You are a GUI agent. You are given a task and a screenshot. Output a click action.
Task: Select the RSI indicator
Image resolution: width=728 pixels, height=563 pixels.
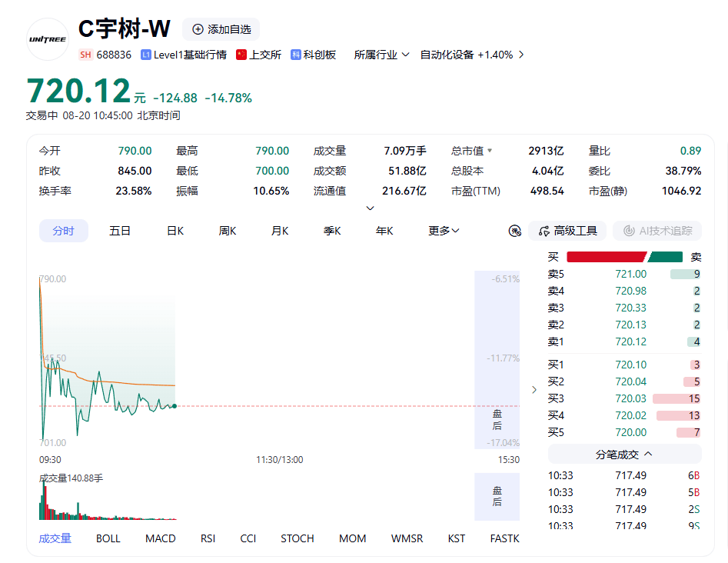(208, 538)
